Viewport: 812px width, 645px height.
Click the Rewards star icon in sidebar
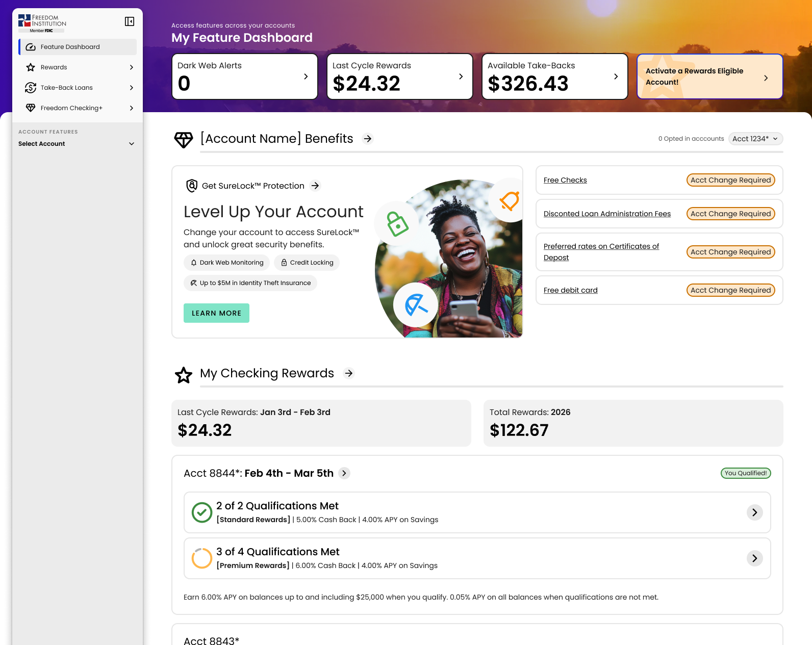click(x=31, y=67)
